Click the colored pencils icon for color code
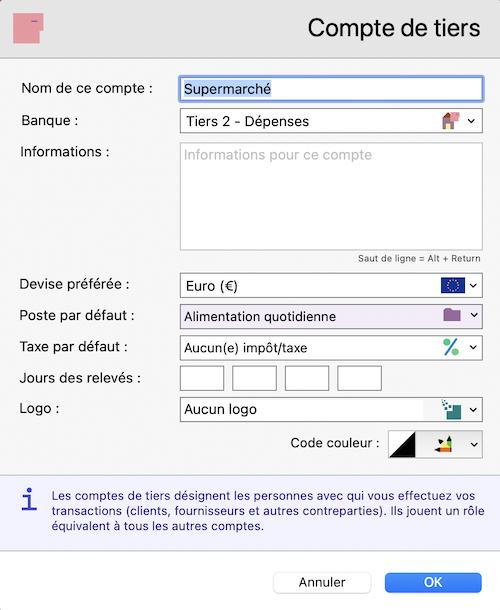The width and height of the screenshot is (500, 610). 443,444
